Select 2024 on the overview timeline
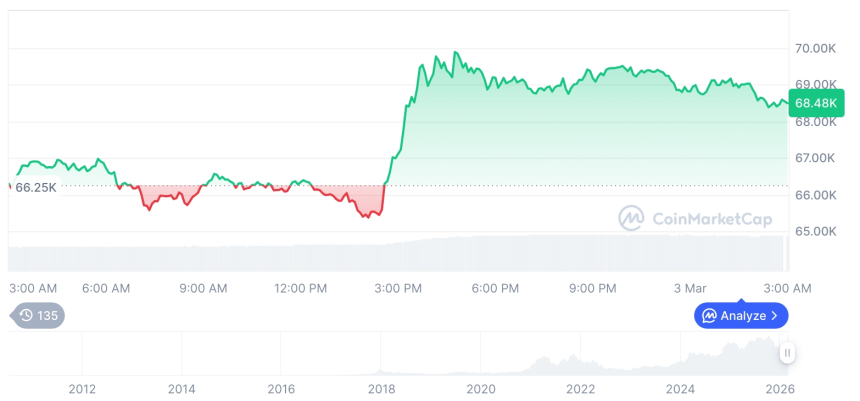Viewport: 860px width, 401px height. 680,389
